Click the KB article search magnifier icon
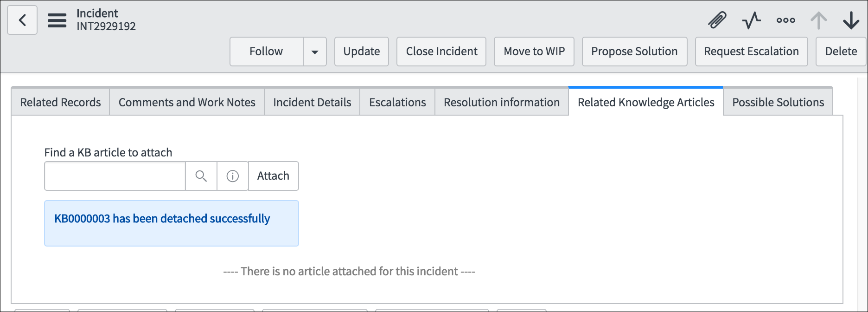This screenshot has height=312, width=868. 201,176
